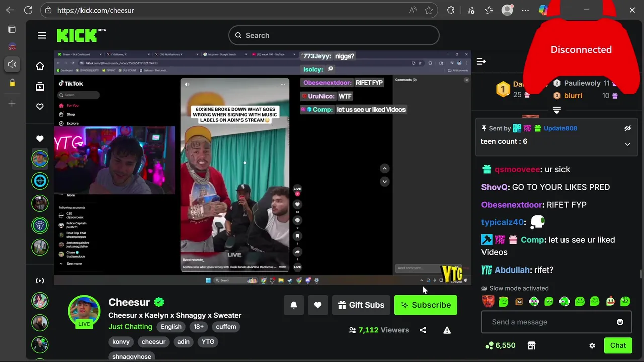The image size is (644, 362).
Task: Click the Gift Subs button
Action: tap(361, 305)
